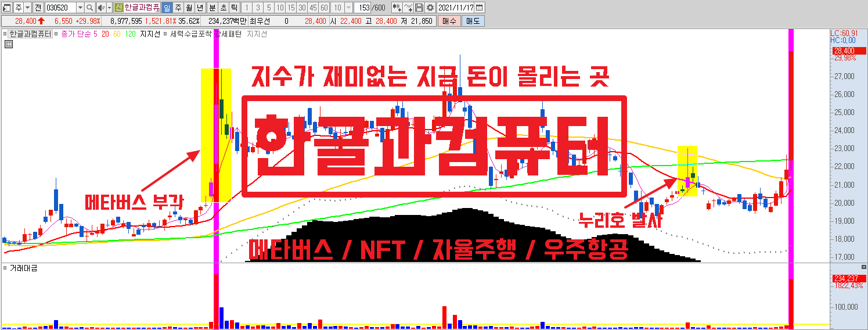868x330 pixels.
Task: Switch to the 주 weekly chart period
Action: click(x=178, y=8)
